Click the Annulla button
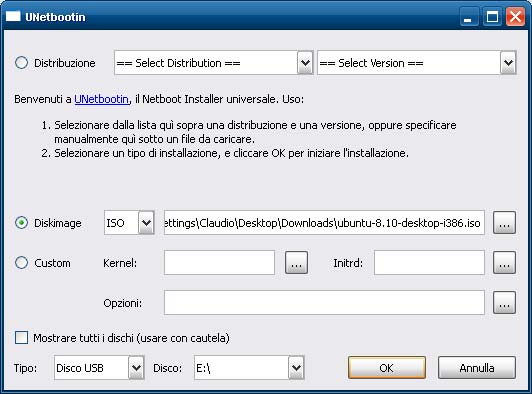The height and width of the screenshot is (394, 532). point(477,368)
